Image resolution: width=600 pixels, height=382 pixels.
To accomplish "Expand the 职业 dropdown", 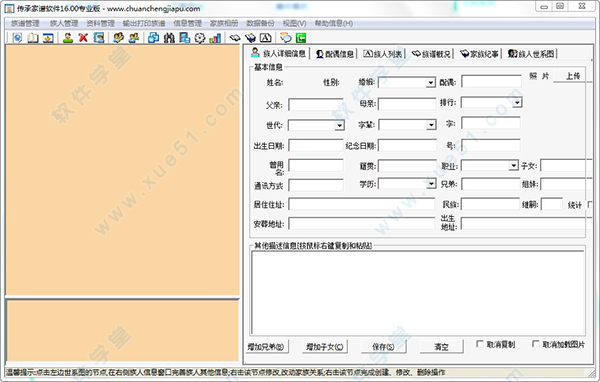I will (514, 166).
